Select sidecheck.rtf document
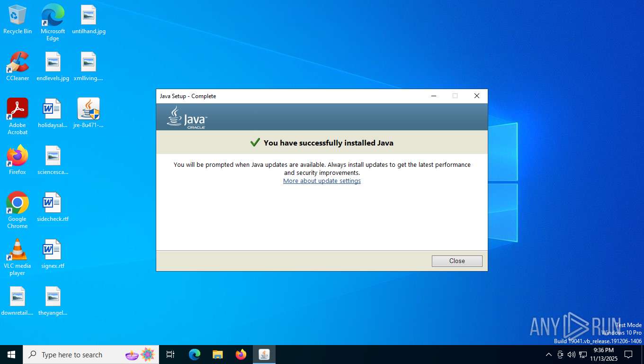Viewport: 644px width, 364px height. pos(53,207)
